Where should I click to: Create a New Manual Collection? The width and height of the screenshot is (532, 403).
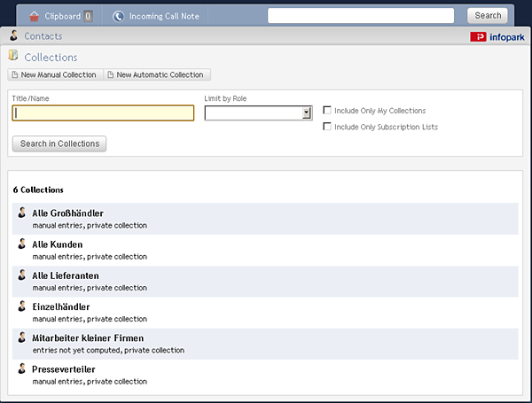pos(55,74)
